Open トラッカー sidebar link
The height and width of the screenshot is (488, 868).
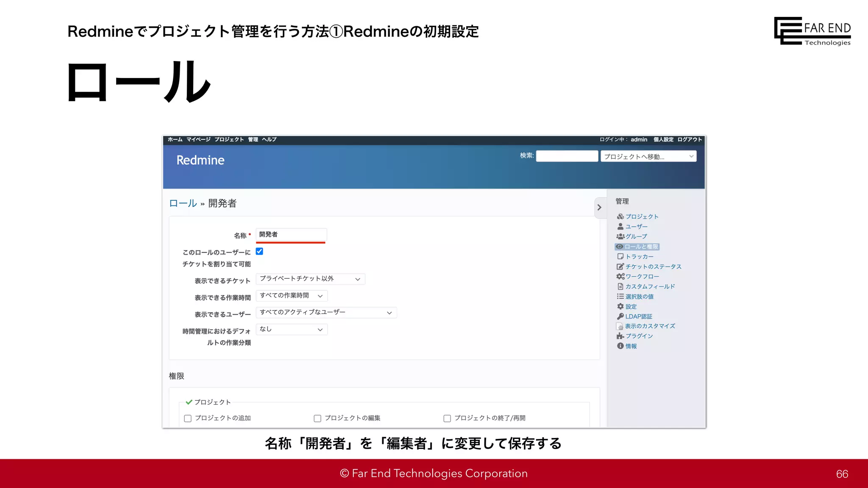(x=640, y=257)
